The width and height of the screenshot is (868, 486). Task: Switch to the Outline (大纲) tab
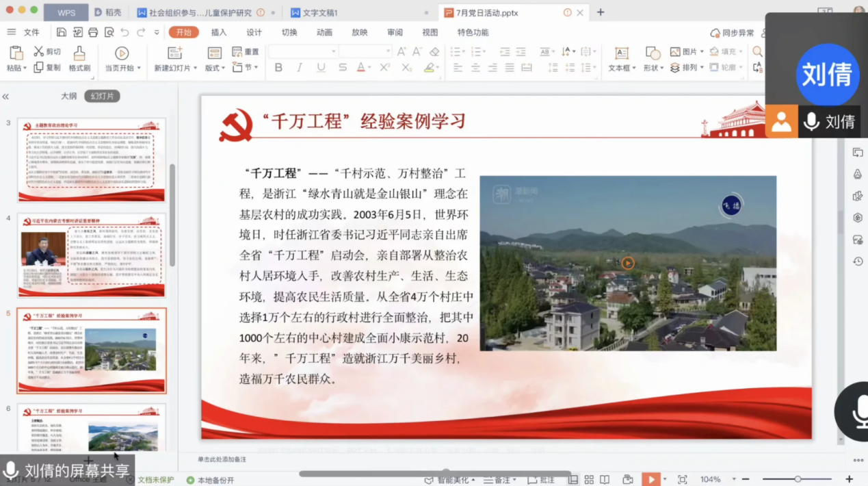[69, 97]
